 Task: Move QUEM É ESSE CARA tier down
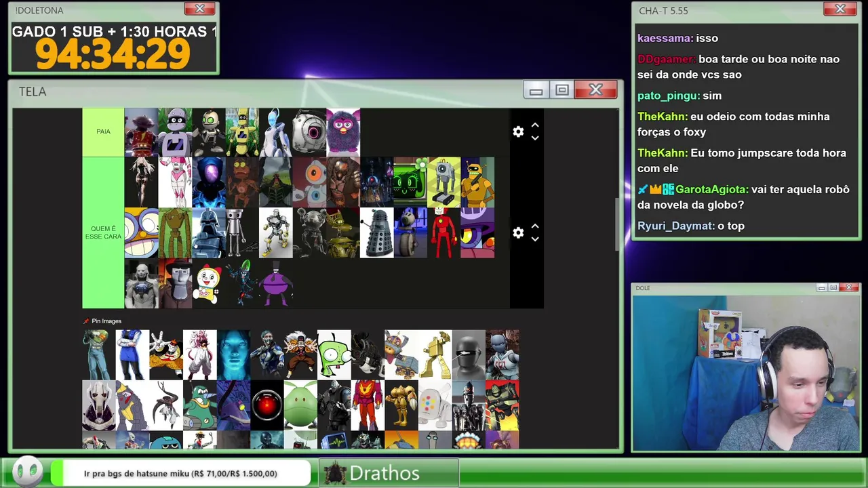pyautogui.click(x=535, y=239)
